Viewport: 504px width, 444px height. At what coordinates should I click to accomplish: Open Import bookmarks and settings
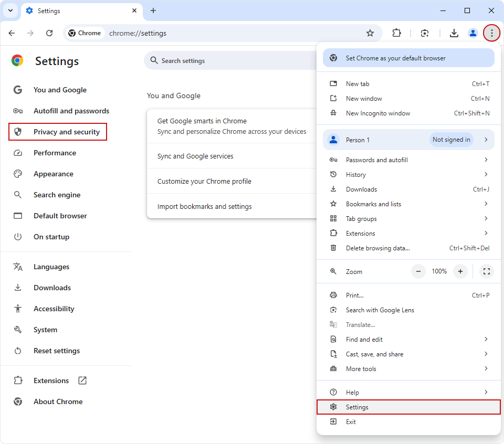[x=232, y=206]
